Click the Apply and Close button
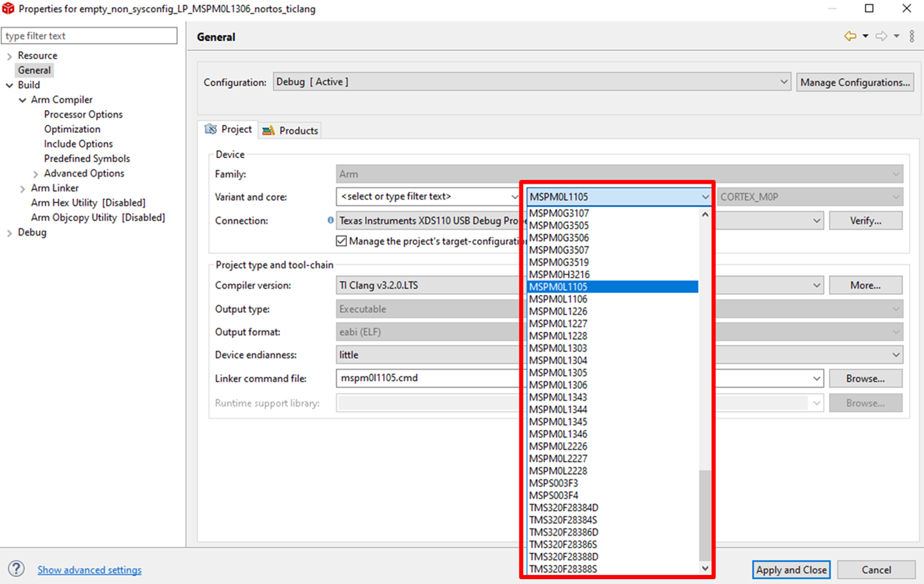Image resolution: width=924 pixels, height=584 pixels. coord(791,569)
